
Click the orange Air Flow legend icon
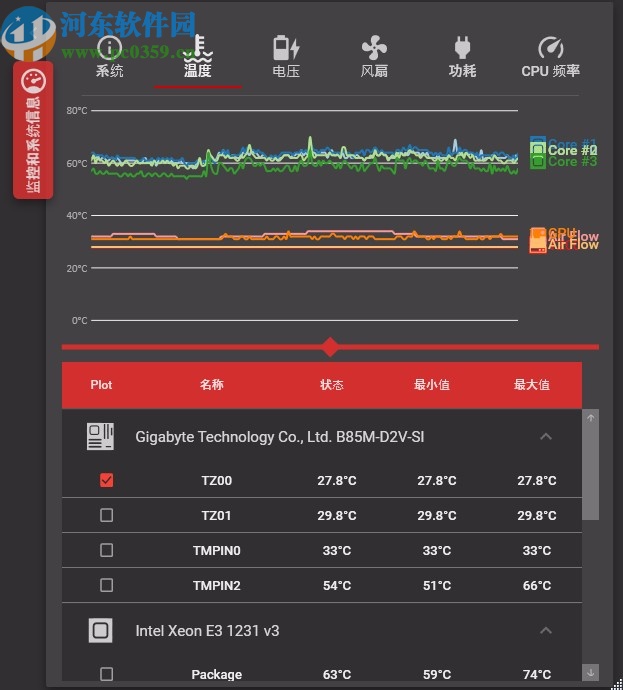point(537,243)
